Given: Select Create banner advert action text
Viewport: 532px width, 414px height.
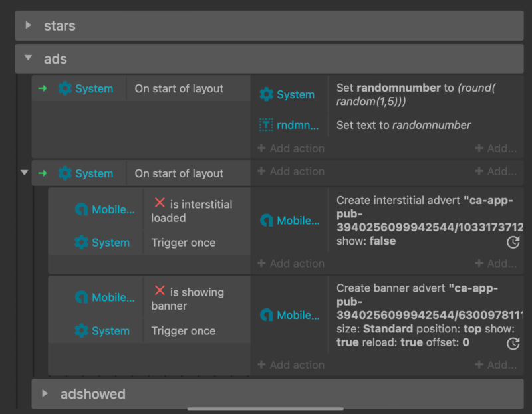Looking at the screenshot, I should point(430,315).
